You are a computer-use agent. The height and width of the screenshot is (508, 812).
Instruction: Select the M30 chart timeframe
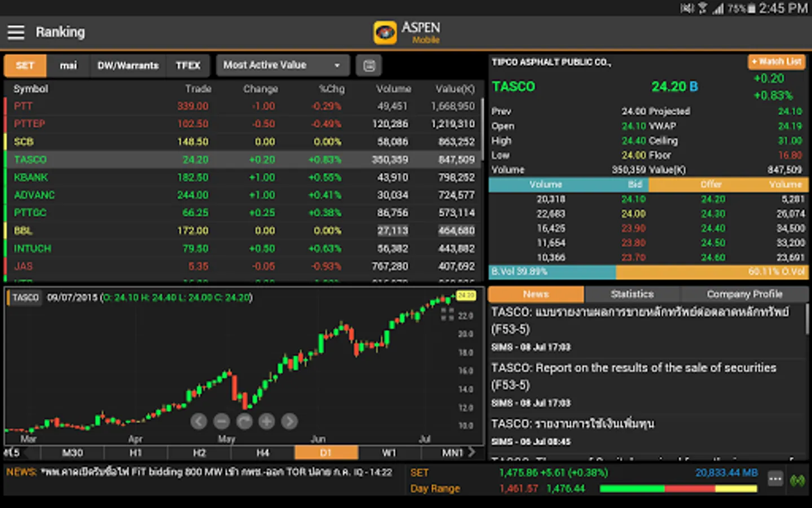click(x=72, y=453)
